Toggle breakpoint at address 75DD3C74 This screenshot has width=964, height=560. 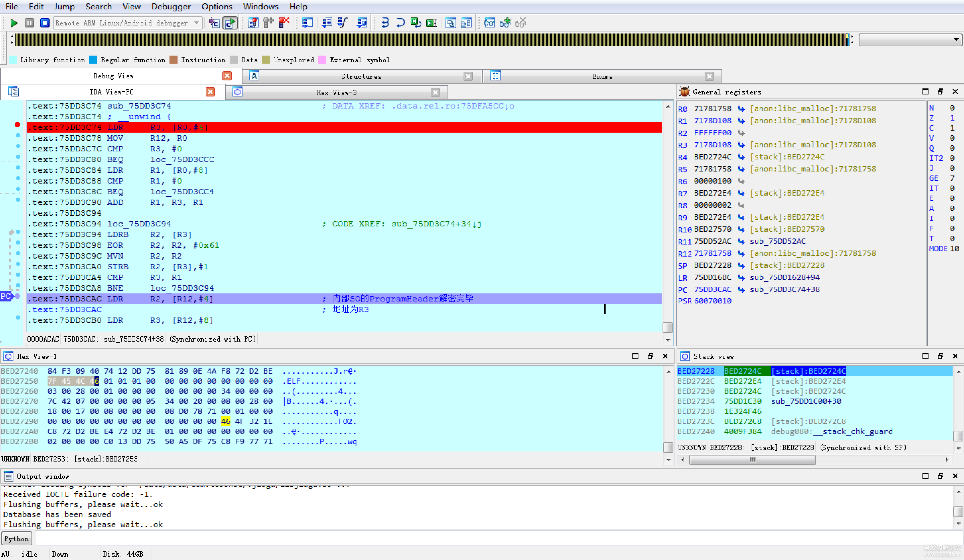[17, 125]
